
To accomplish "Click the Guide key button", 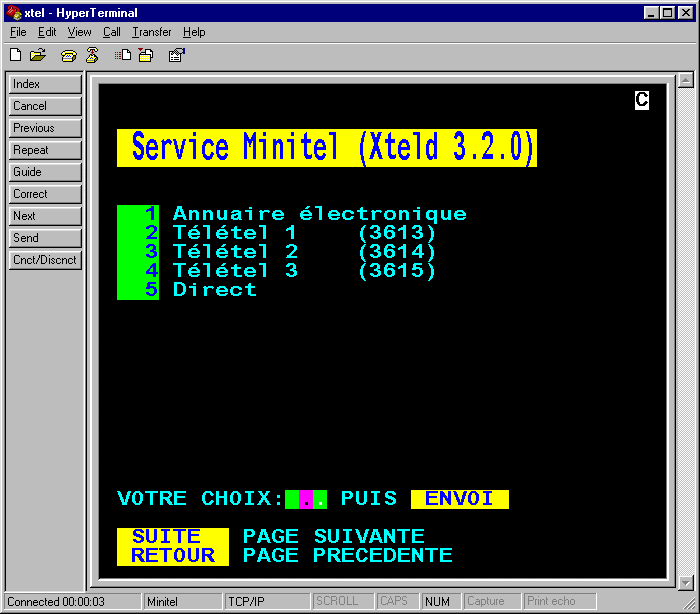I will click(x=45, y=171).
